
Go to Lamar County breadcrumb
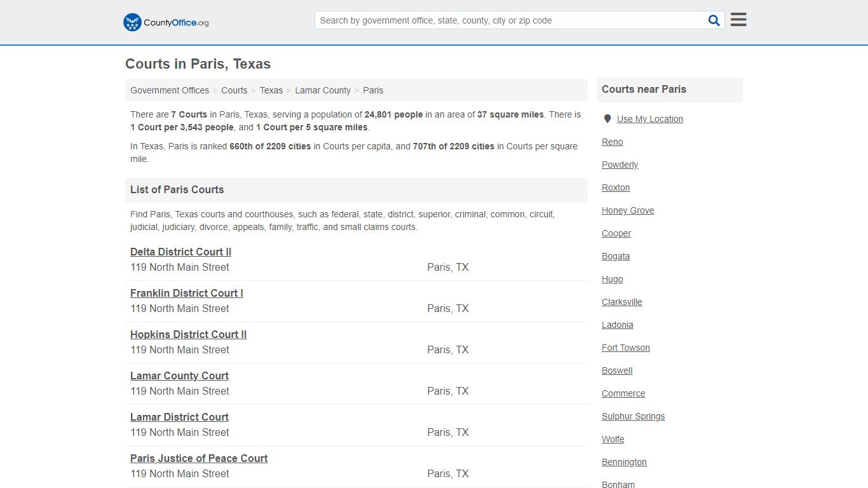[x=323, y=90]
